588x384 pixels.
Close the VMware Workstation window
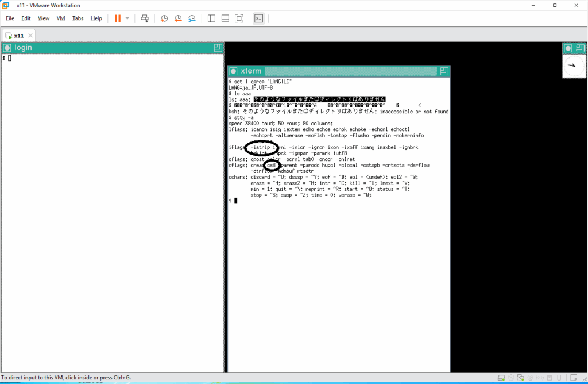pyautogui.click(x=577, y=5)
